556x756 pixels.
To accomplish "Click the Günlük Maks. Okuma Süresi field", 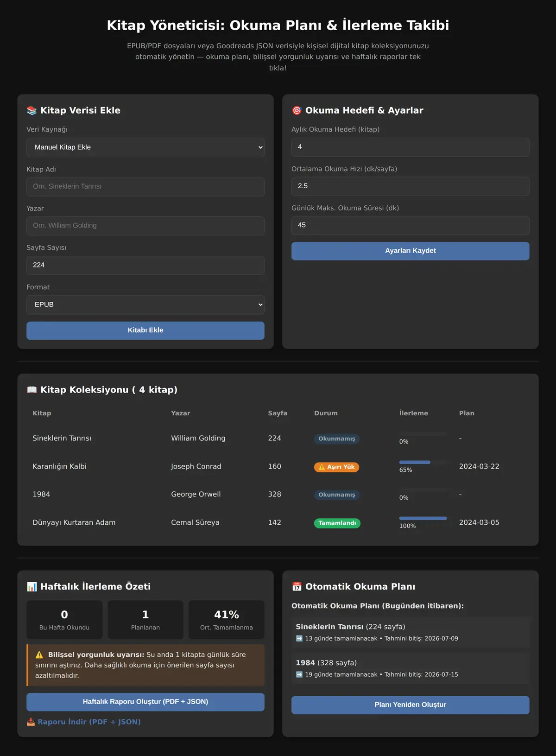I will pyautogui.click(x=411, y=225).
